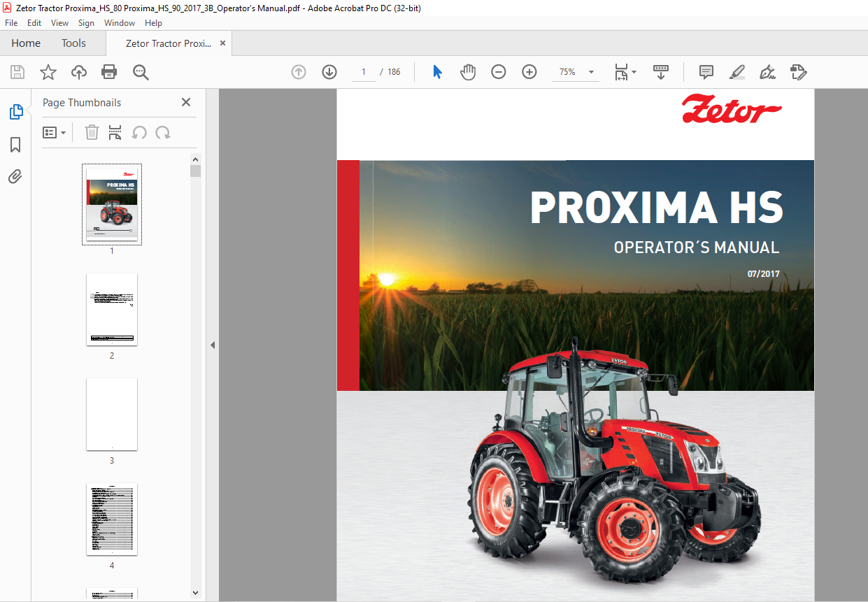Select the arrow Selection tool
Viewport: 868px width, 602px height.
pos(438,72)
